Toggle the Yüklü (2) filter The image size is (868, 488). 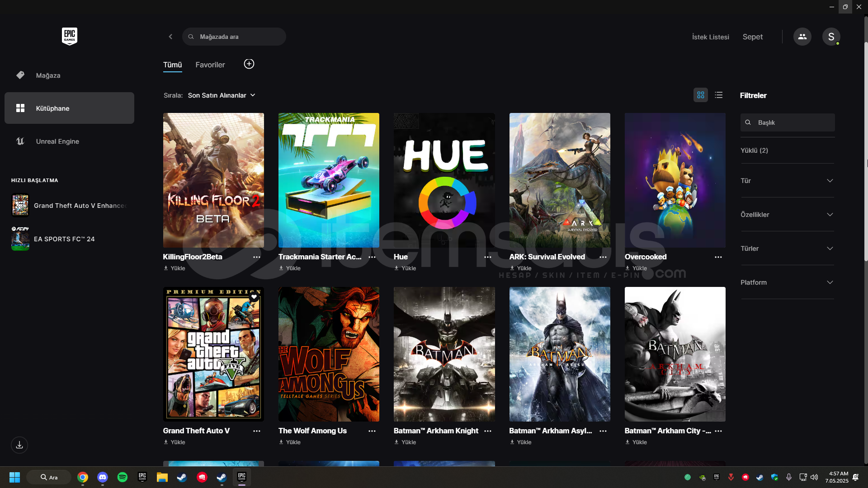click(754, 150)
